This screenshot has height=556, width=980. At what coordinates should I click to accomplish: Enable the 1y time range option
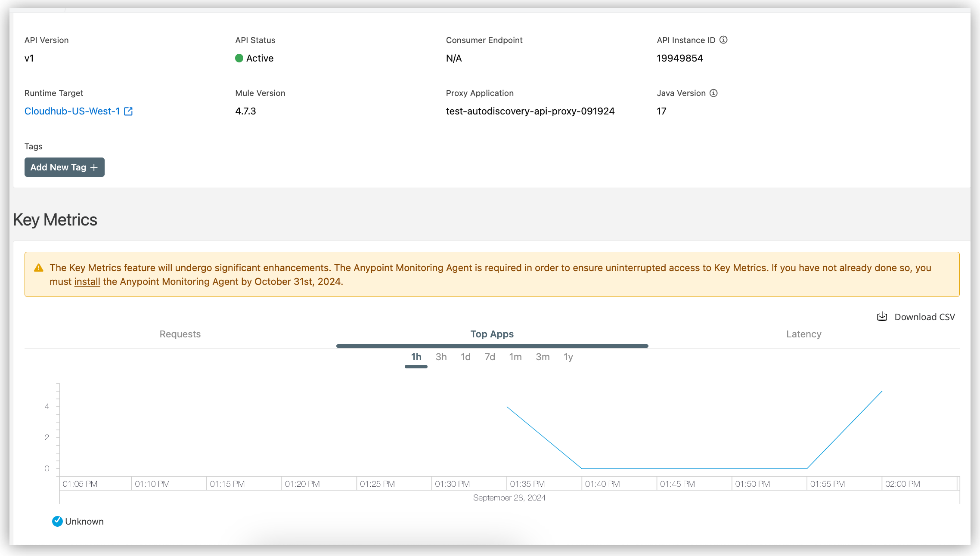point(568,357)
